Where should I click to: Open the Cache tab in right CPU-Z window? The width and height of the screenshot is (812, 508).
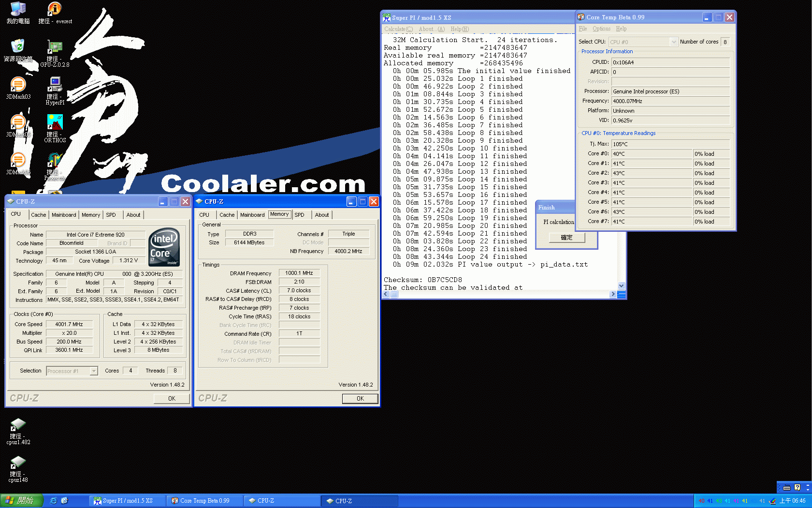tap(227, 215)
